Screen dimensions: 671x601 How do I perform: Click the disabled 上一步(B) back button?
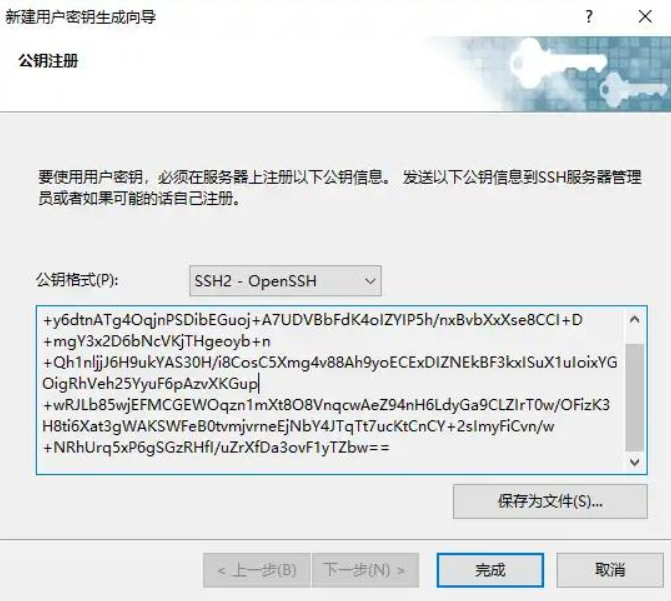(256, 570)
